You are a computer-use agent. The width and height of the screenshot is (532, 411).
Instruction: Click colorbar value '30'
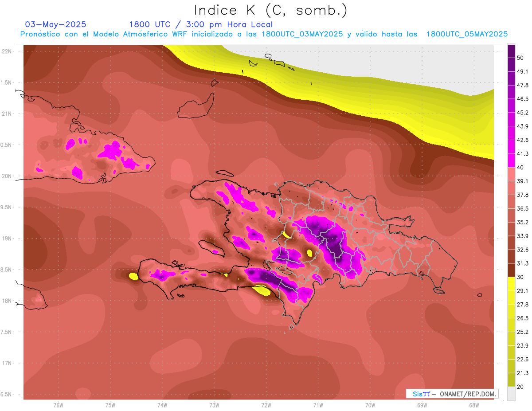(x=520, y=277)
